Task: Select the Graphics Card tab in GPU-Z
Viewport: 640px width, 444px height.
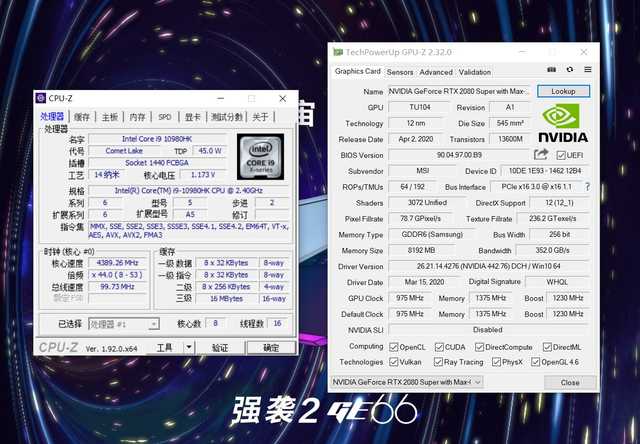Action: [358, 71]
